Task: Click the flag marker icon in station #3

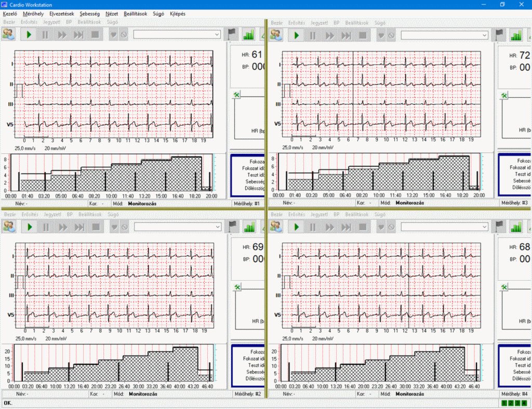Action: [x=499, y=35]
